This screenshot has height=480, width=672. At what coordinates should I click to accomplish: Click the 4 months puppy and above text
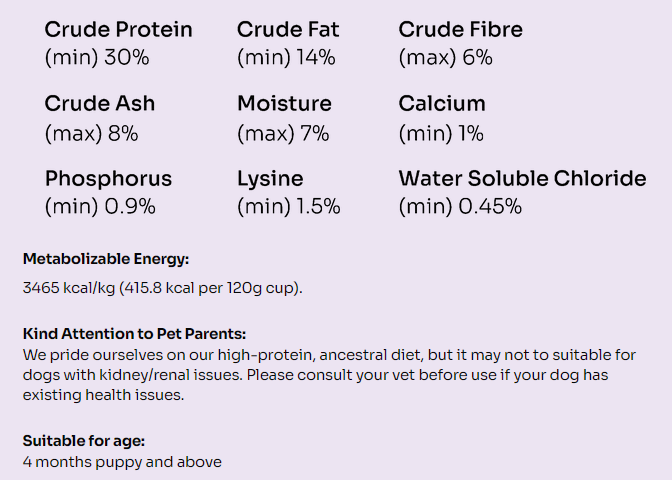(122, 462)
